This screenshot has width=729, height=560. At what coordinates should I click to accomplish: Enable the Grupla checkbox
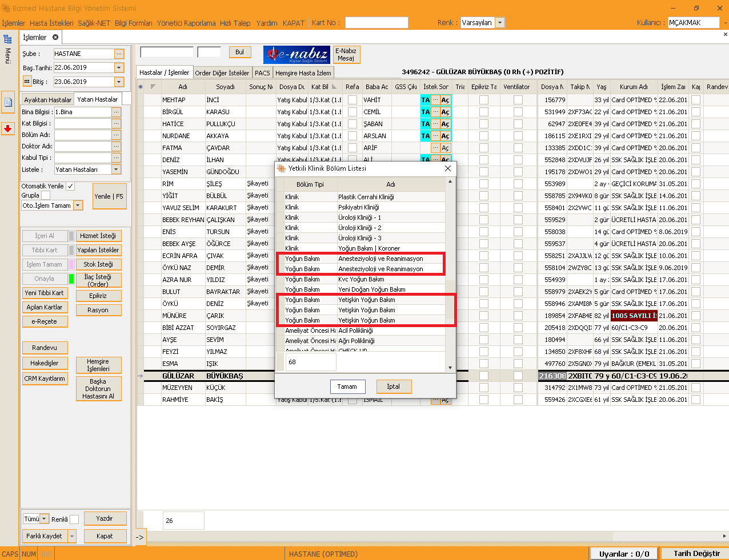[46, 195]
